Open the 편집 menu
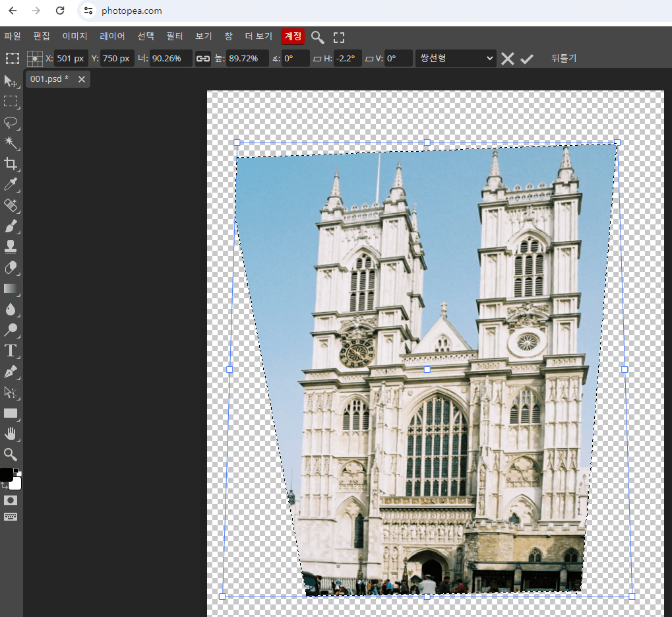 point(42,36)
